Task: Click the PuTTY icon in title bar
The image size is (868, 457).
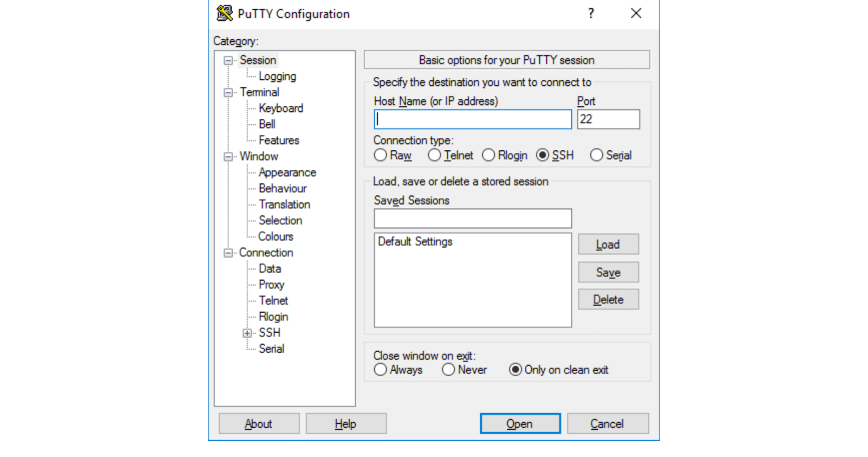Action: click(224, 13)
